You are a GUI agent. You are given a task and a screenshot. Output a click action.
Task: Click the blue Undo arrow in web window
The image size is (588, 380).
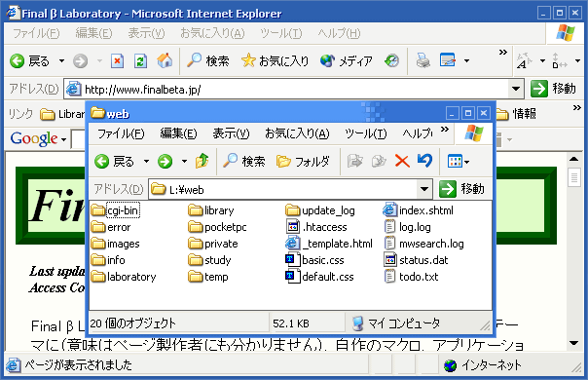tap(424, 161)
